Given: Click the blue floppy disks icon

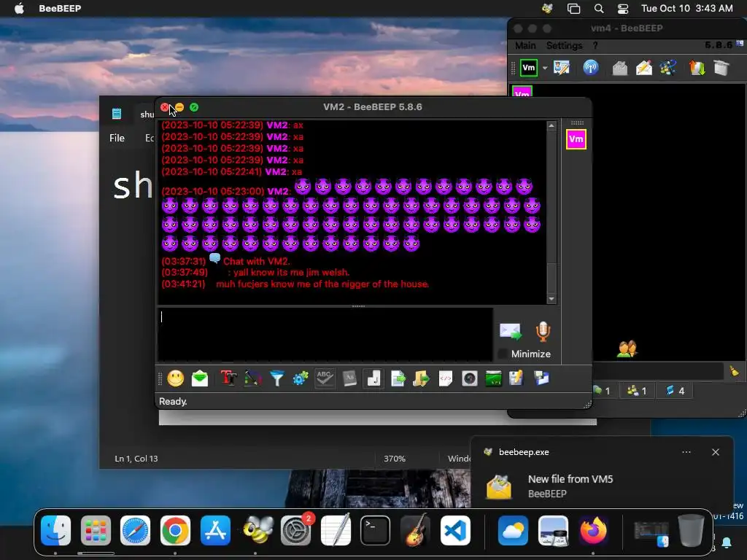Looking at the screenshot, I should tap(542, 378).
